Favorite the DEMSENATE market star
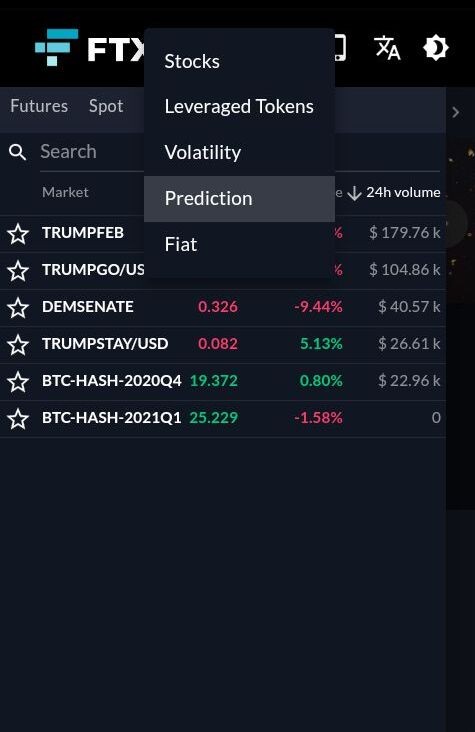Viewport: 475px width, 732px height. click(x=18, y=308)
